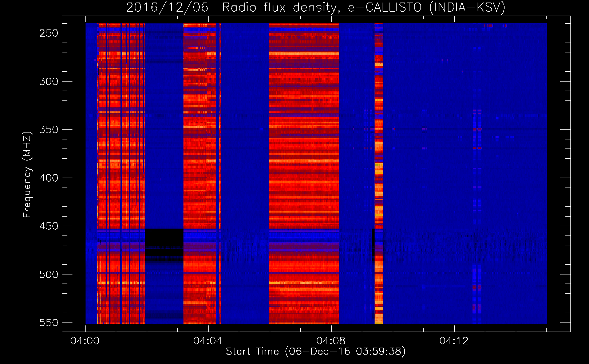Image resolution: width=589 pixels, height=364 pixels.
Task: Click the date '2016/12/06' in title
Action: (x=167, y=7)
